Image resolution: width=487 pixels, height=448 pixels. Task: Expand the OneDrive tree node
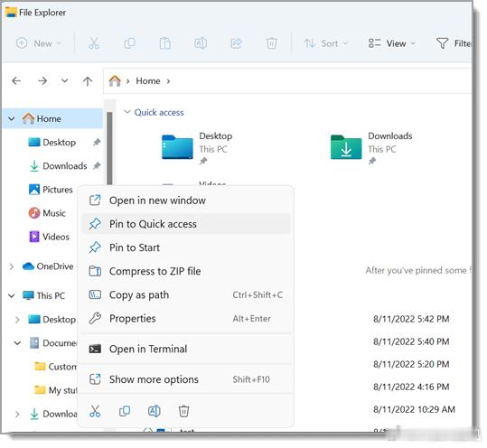point(12,266)
